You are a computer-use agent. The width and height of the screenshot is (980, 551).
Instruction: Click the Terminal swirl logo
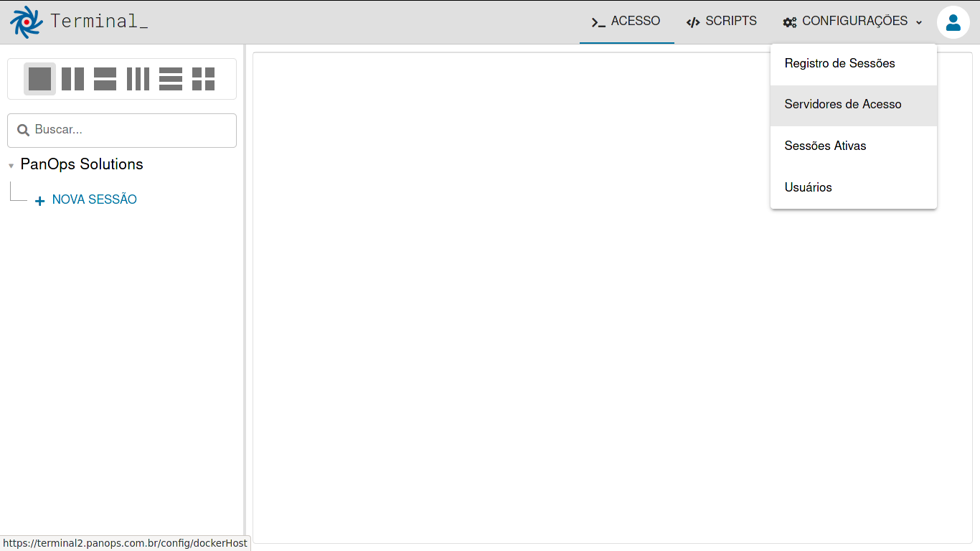pyautogui.click(x=27, y=22)
